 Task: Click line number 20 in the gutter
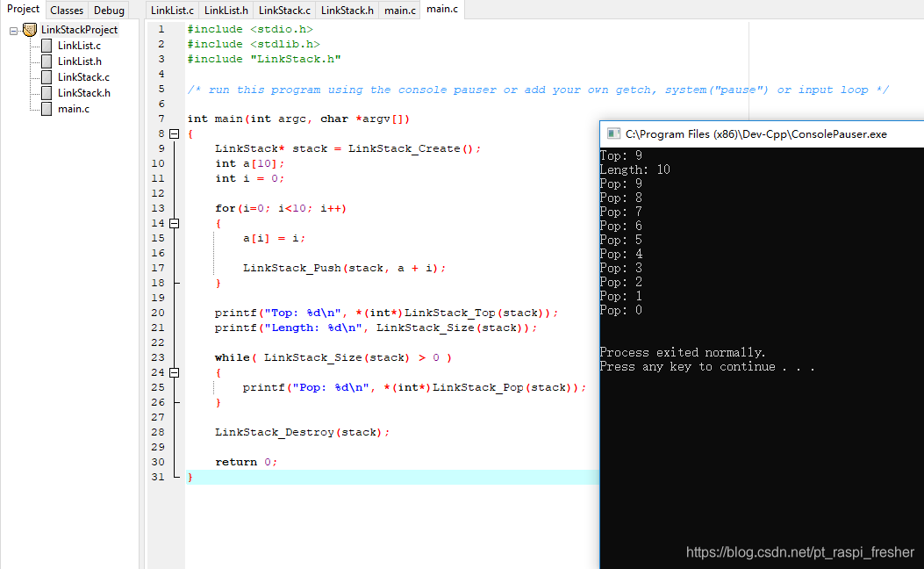(x=158, y=313)
